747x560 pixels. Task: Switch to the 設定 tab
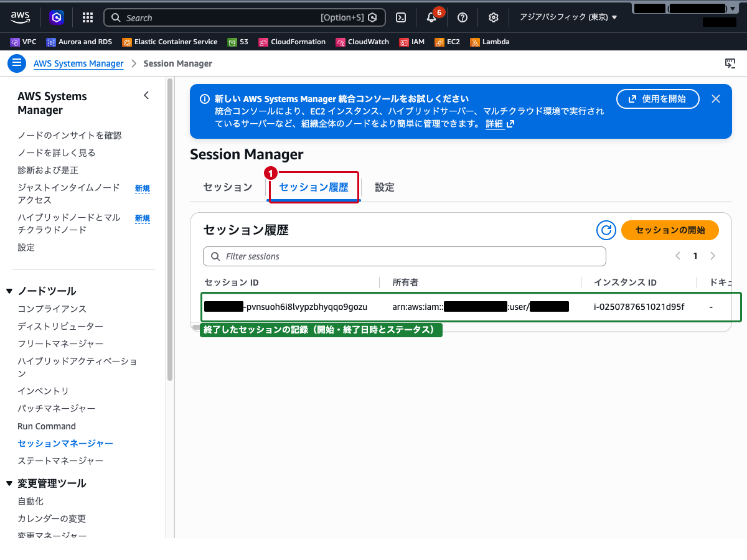pos(385,187)
